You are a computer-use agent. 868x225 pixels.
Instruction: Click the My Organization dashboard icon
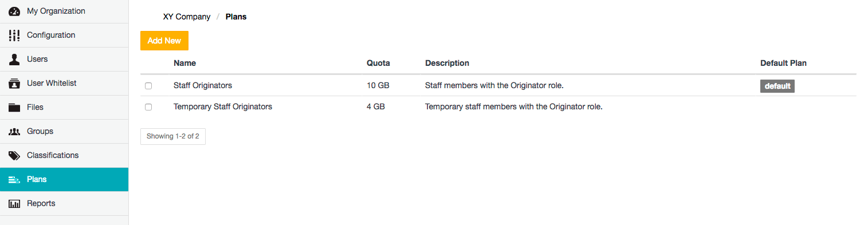(x=14, y=11)
